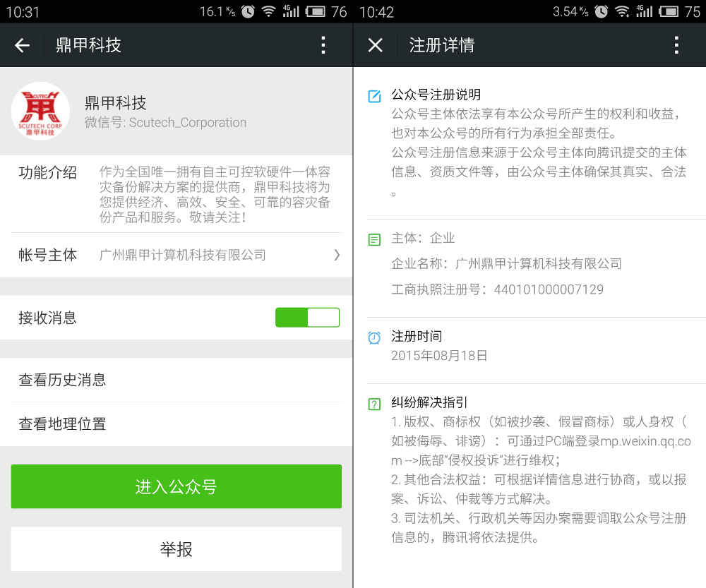Viewport: 706px width, 588px height.
Task: Tap the alarm clock icon in left status bar
Action: click(248, 11)
